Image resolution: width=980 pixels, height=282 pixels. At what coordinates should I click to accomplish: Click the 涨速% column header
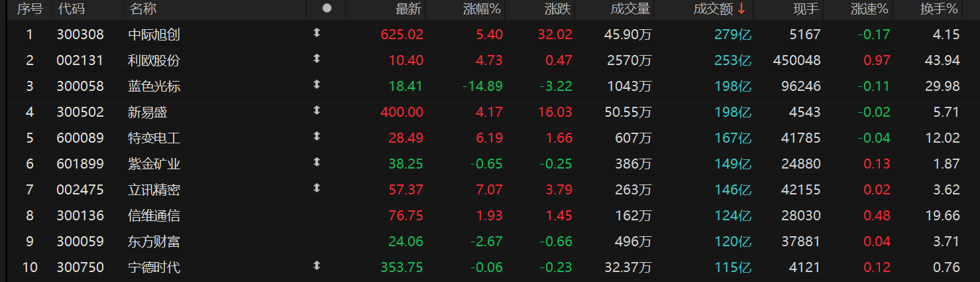pos(871,9)
